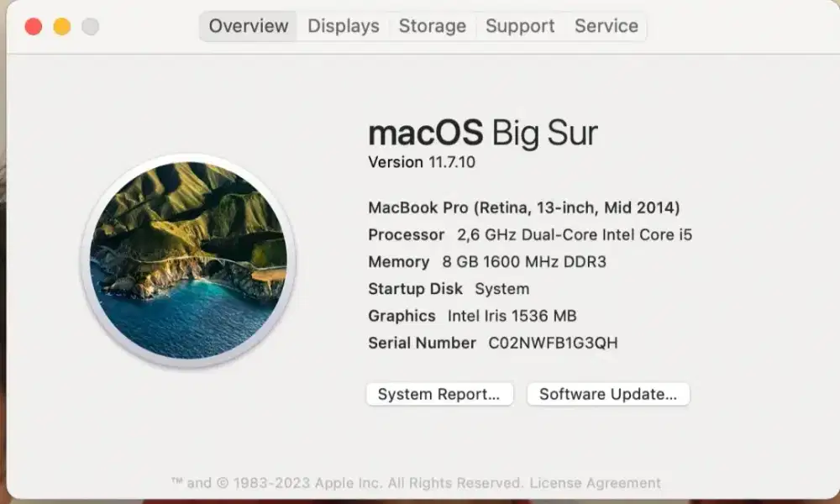Click the MacBook Pro model name
The height and width of the screenshot is (504, 840).
(x=524, y=207)
